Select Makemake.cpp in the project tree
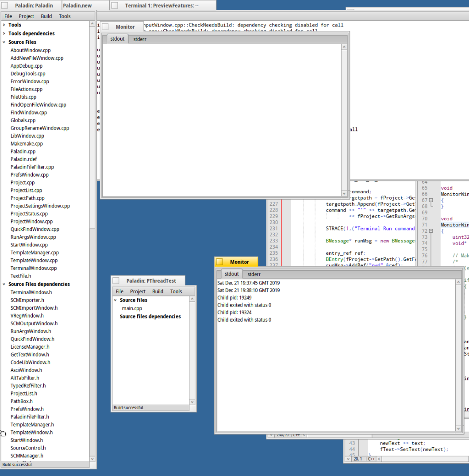 pyautogui.click(x=27, y=144)
